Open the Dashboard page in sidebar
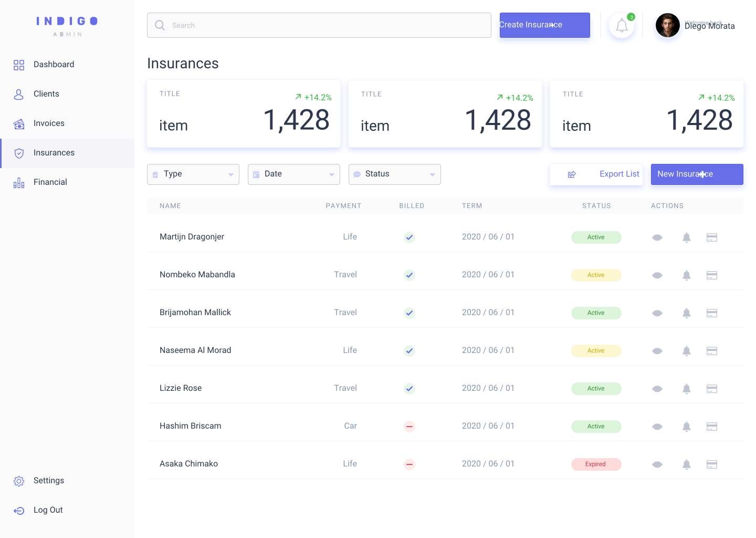Image resolution: width=756 pixels, height=538 pixels. point(67,65)
